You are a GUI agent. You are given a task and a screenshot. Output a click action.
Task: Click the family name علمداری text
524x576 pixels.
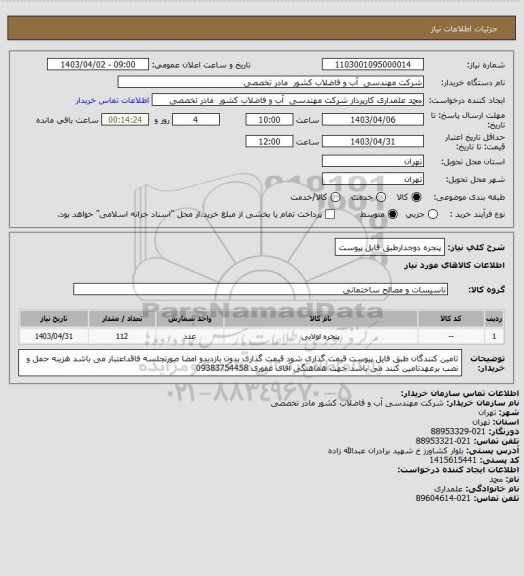click(448, 489)
